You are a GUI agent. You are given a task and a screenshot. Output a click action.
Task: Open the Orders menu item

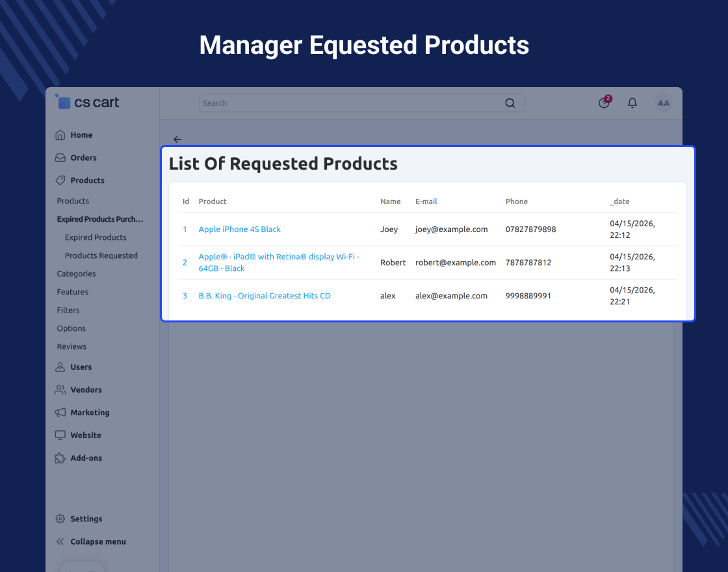coord(84,158)
